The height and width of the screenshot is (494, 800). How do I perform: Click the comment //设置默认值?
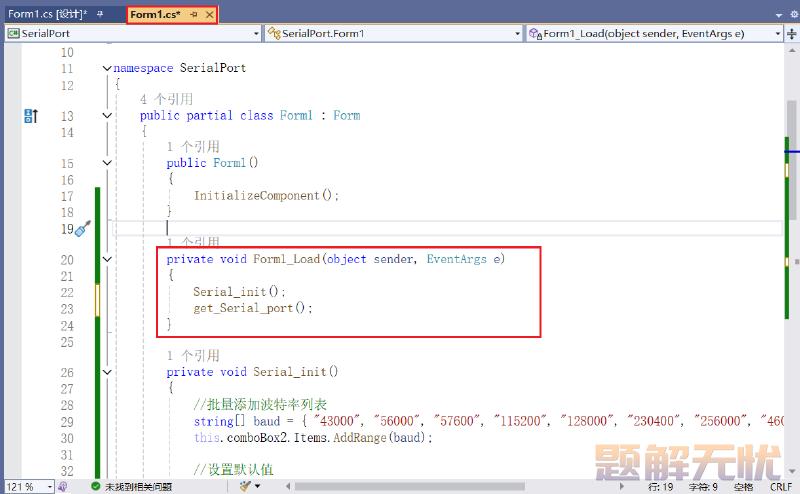pos(234,470)
